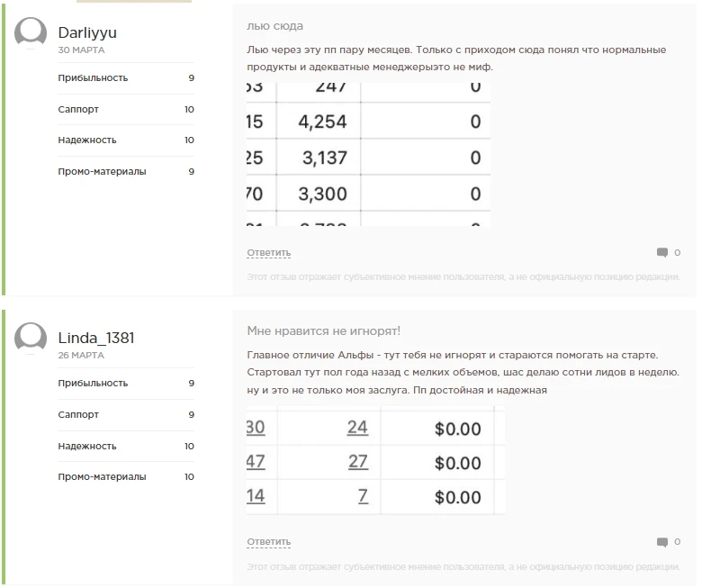The image size is (702, 588).
Task: Click Надежность rating row for Darliyyu
Action: (126, 140)
